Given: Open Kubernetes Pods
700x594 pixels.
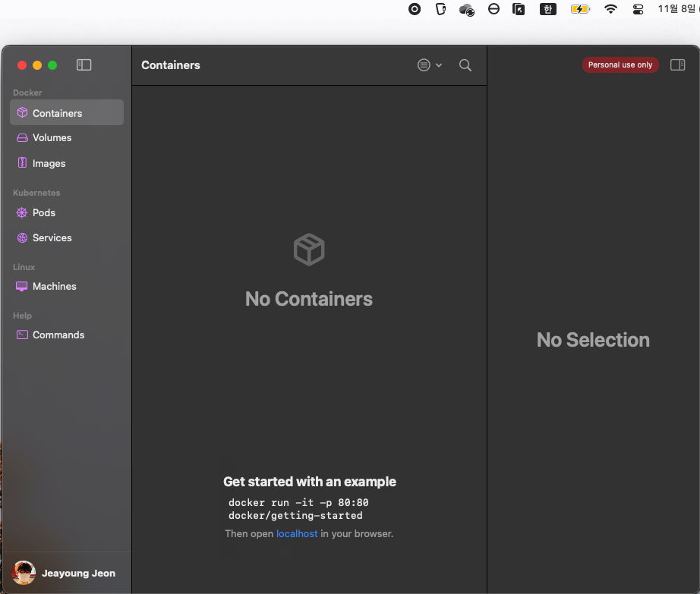Looking at the screenshot, I should pyautogui.click(x=67, y=212).
